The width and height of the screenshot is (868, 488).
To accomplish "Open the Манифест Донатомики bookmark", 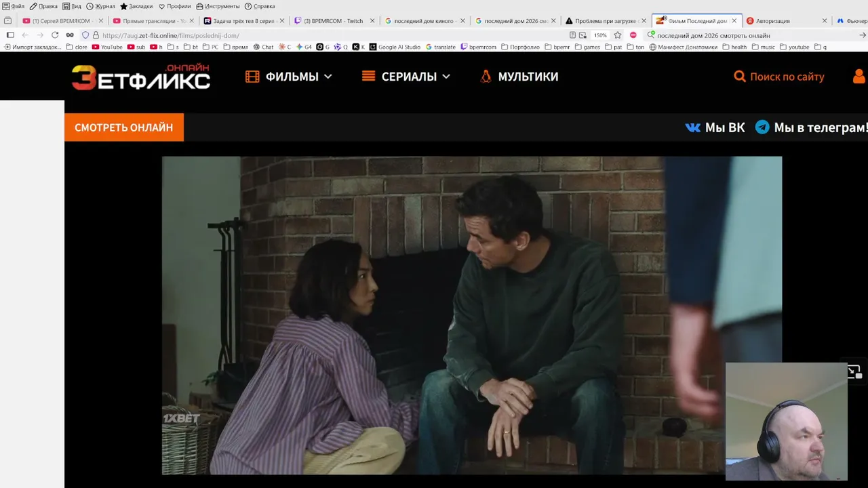I will click(x=683, y=47).
